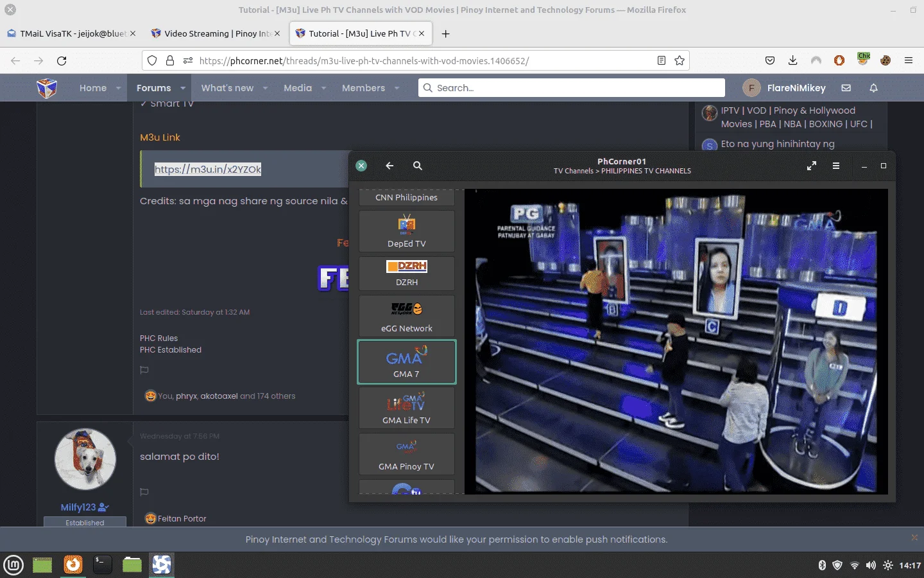The image size is (924, 578).
Task: Go back in the PhCorner01 player
Action: 389,166
